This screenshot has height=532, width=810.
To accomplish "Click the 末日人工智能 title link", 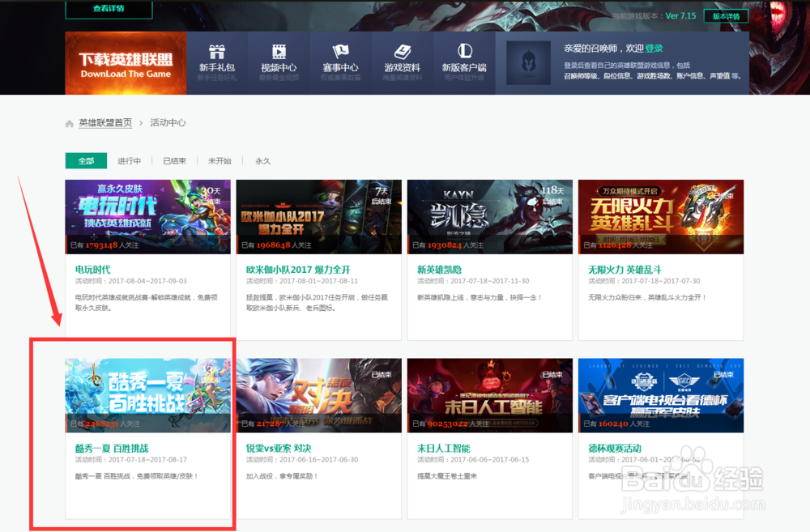I will click(444, 449).
